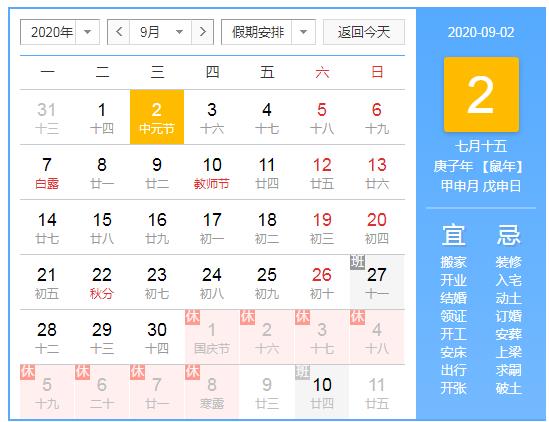Click the 休 badge on October 5
Image resolution: width=549 pixels, height=422 pixels.
28,372
